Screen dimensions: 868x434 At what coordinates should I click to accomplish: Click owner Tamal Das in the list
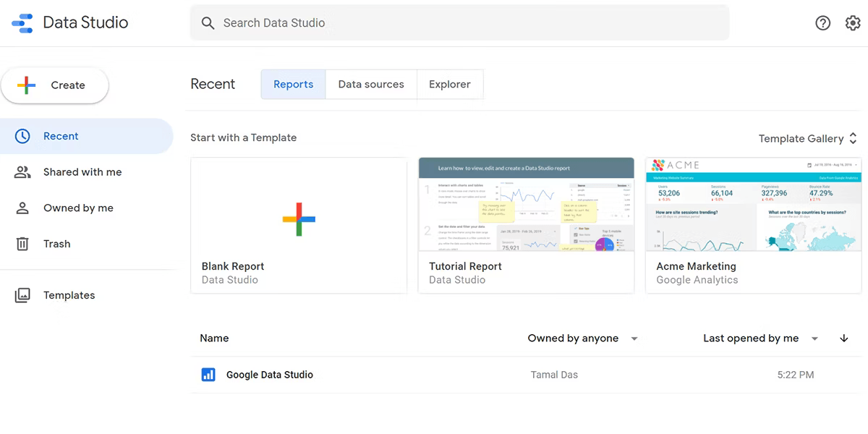(x=554, y=375)
